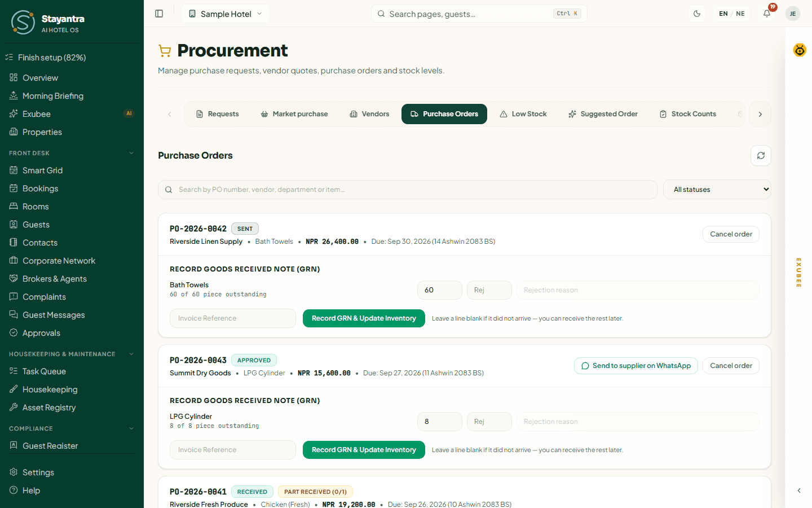Open the Sample Hotel property dropdown
This screenshot has width=812, height=508.
(226, 14)
